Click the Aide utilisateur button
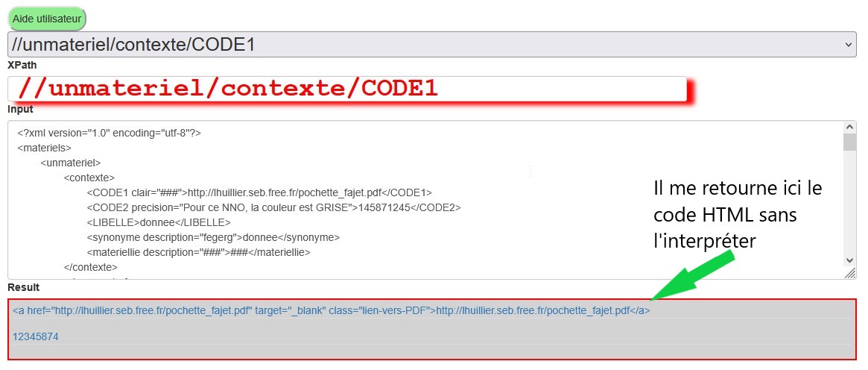 47,19
